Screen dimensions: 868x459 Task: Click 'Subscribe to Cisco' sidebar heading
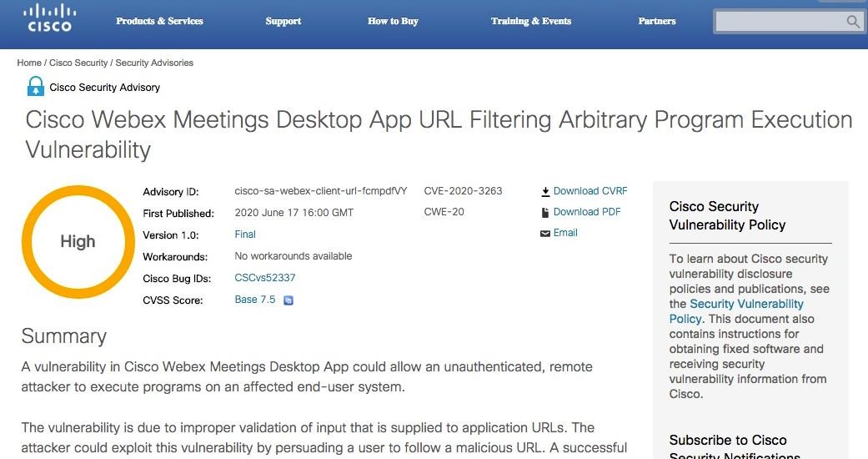(x=728, y=440)
